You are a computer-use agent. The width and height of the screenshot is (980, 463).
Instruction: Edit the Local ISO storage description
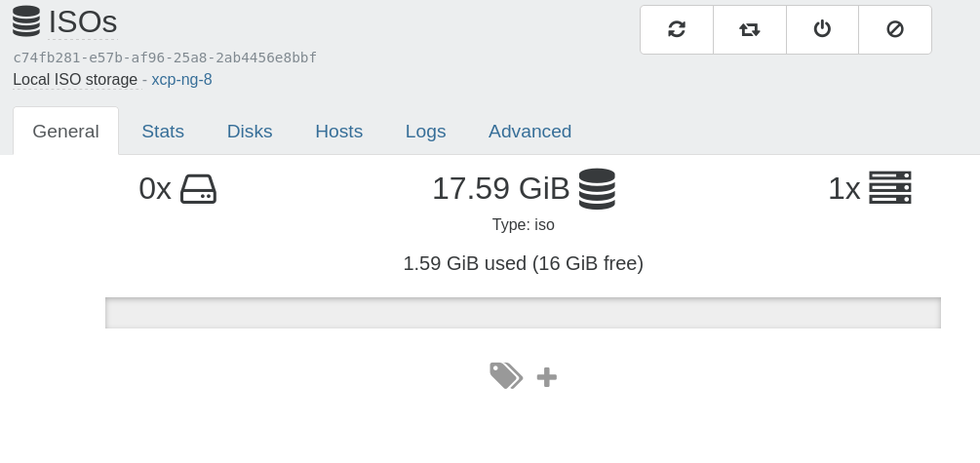tap(75, 80)
